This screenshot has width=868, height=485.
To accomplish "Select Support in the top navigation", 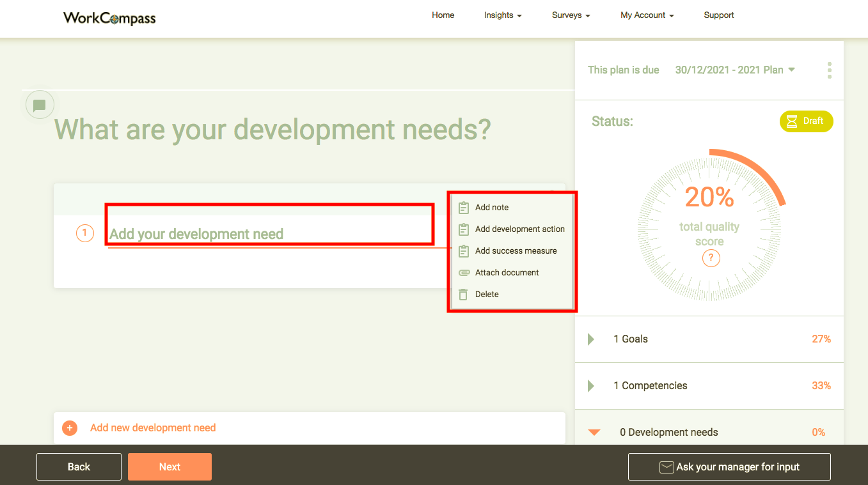I will 718,15.
